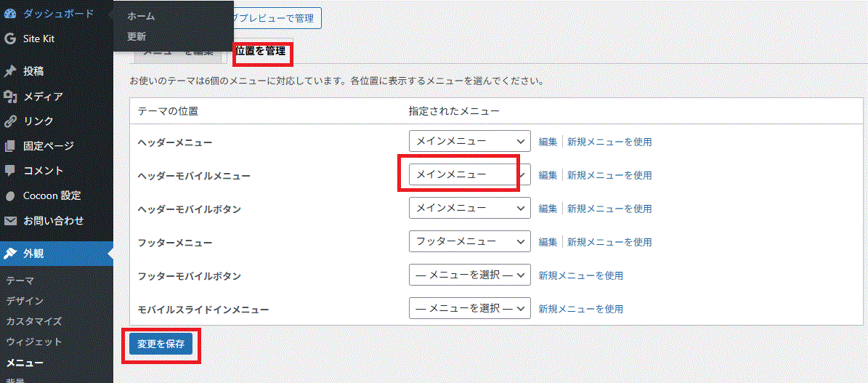Click the Media icon in sidebar
Image resolution: width=868 pixels, height=383 pixels.
[10, 97]
